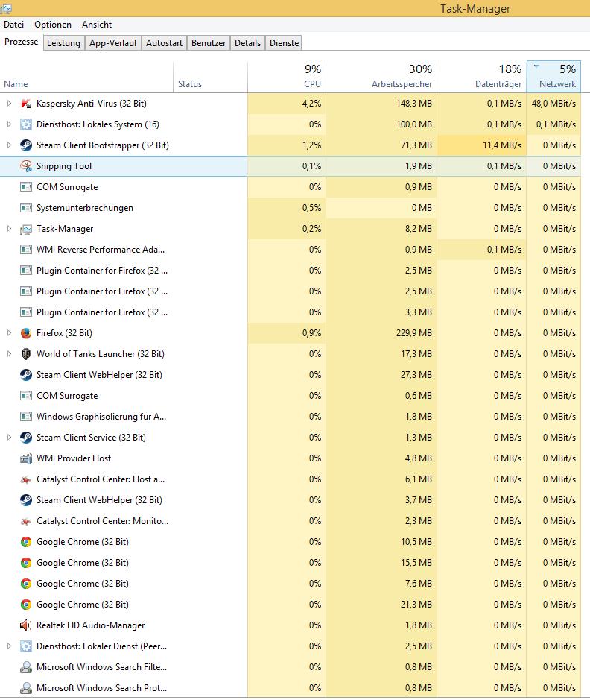Viewport: 590px width, 700px height.
Task: Click the Chrome icon using 10,5 MB
Action: coord(26,542)
